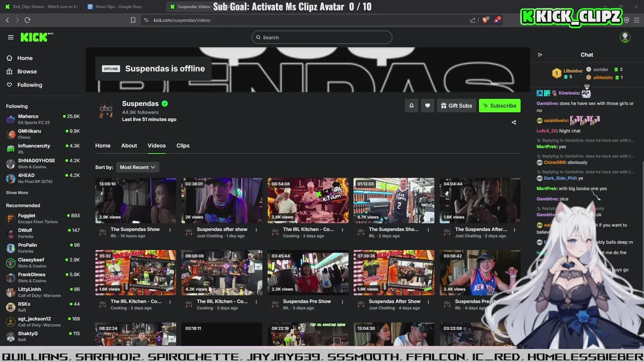
Task: Open the Kick hamburger menu
Action: tap(11, 37)
